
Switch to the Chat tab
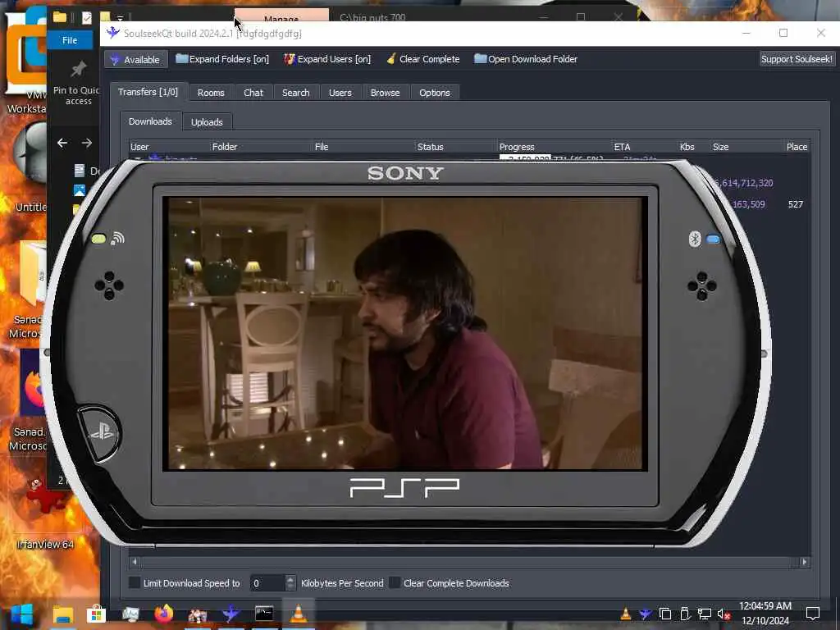pyautogui.click(x=253, y=93)
